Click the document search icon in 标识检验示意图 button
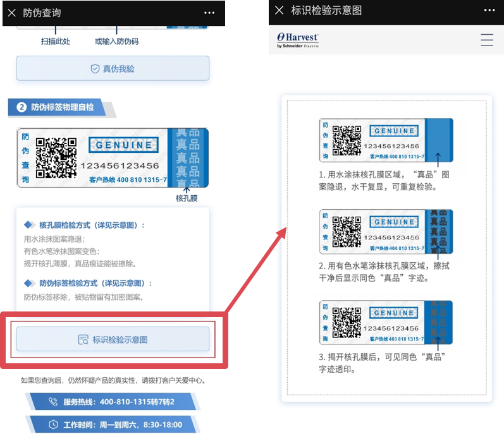The image size is (504, 434). [x=83, y=340]
